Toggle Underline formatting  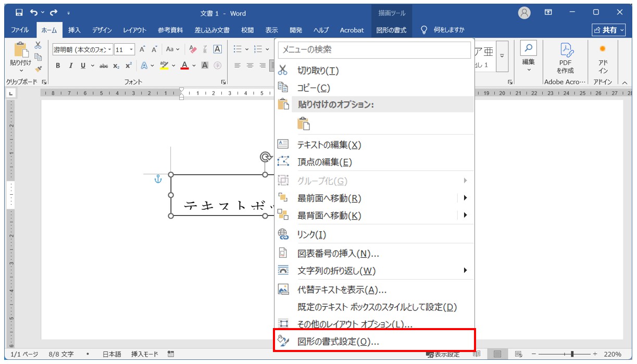[83, 66]
